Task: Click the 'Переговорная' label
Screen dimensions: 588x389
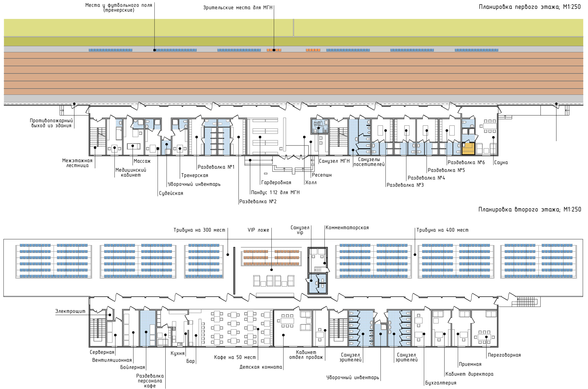Action: (504, 355)
